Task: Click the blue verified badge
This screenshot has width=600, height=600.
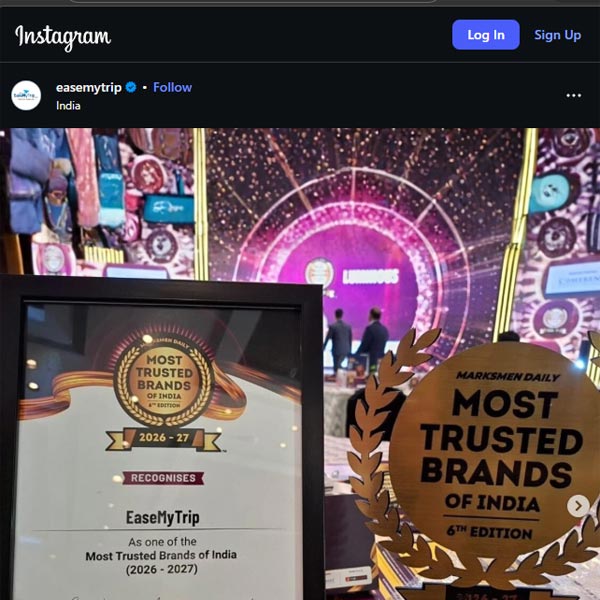Action: coord(131,88)
